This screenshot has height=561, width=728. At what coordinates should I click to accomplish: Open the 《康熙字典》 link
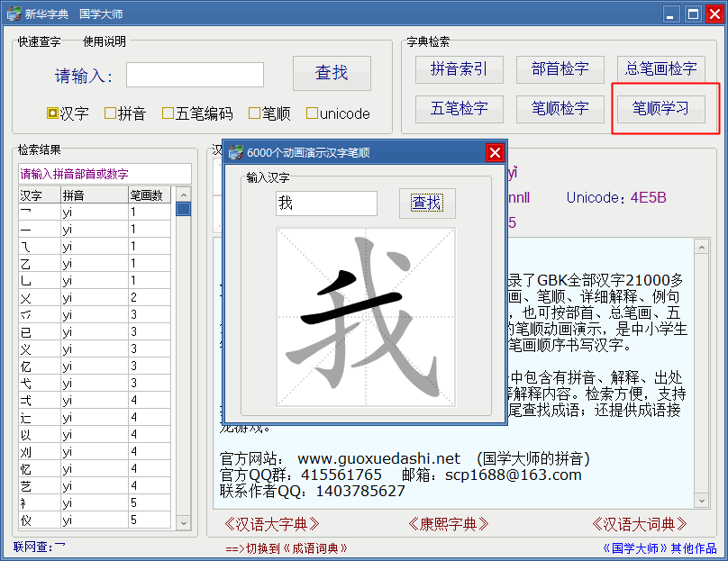pyautogui.click(x=448, y=524)
